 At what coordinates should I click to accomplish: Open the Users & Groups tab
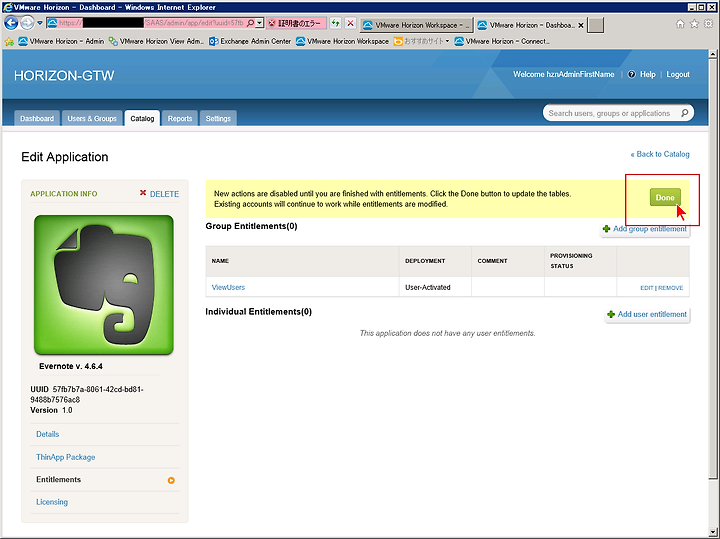pyautogui.click(x=92, y=118)
